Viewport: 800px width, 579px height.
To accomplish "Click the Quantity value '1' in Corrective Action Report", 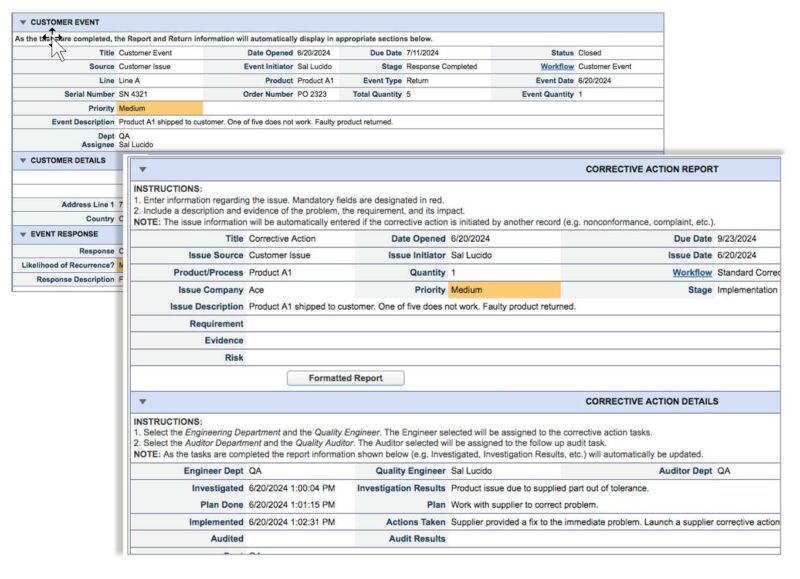I will click(x=453, y=273).
